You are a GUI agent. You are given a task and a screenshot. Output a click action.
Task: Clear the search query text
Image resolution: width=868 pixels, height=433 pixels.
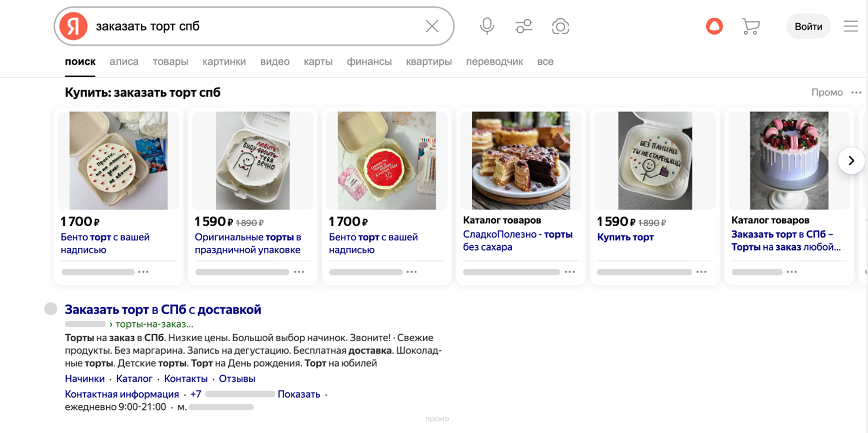(x=432, y=26)
